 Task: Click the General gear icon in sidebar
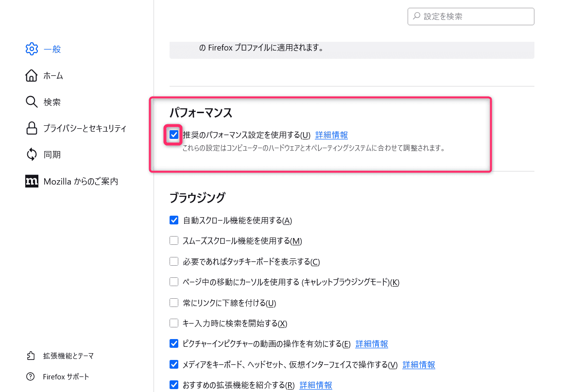coord(32,49)
